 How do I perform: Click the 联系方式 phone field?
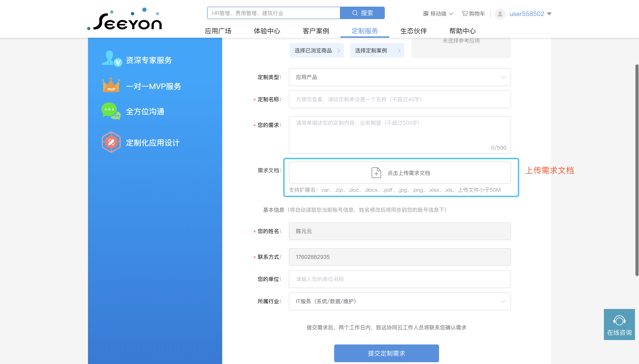[x=399, y=257]
